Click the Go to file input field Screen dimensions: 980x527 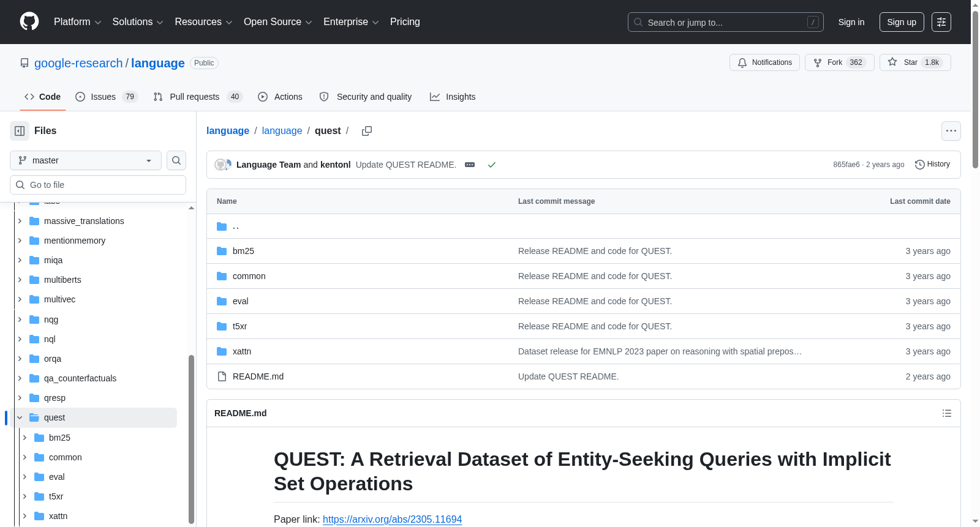click(98, 185)
